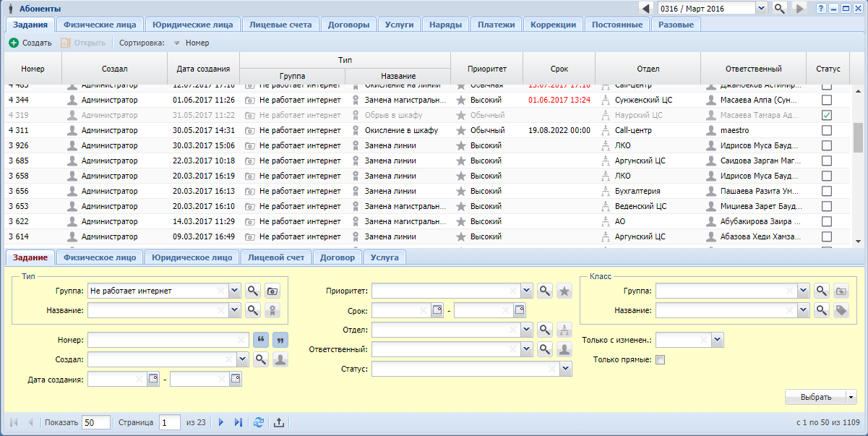The height and width of the screenshot is (436, 868).
Task: Open Создал dropdown arrow
Action: (242, 359)
